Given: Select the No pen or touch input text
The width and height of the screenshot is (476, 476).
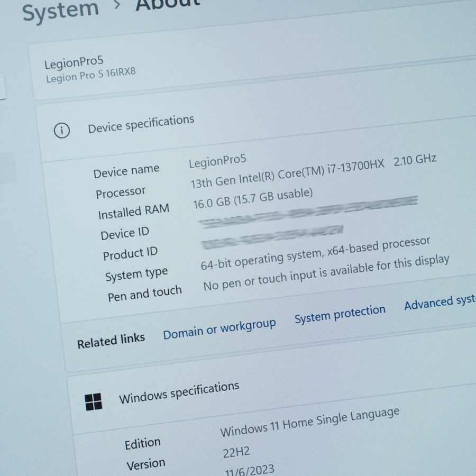Looking at the screenshot, I should coord(326,272).
